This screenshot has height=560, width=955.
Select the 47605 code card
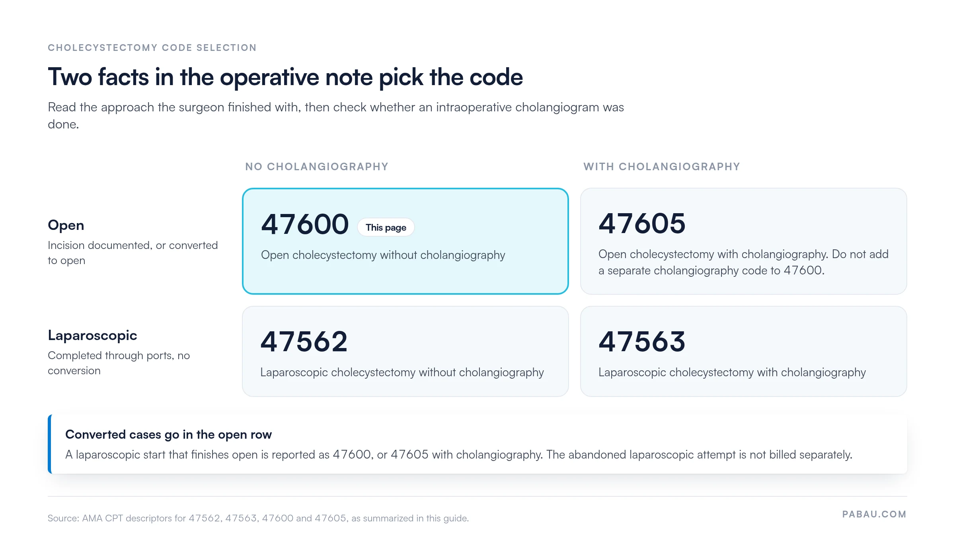click(x=743, y=241)
